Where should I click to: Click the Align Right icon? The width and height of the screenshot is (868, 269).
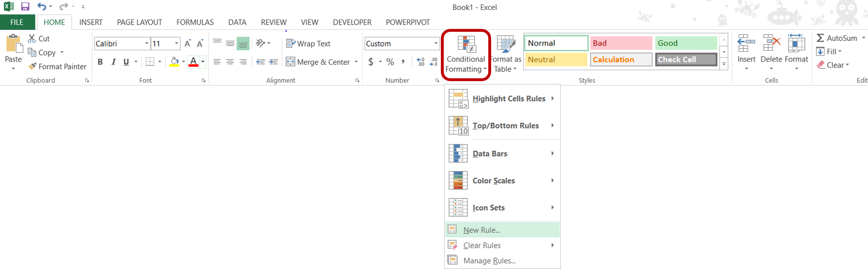(x=243, y=62)
